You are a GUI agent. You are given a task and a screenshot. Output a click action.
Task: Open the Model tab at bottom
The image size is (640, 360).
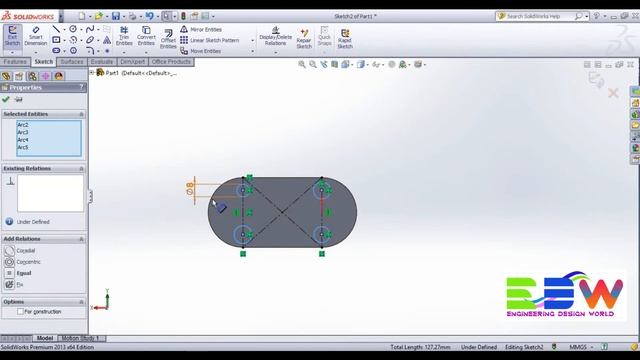45,338
